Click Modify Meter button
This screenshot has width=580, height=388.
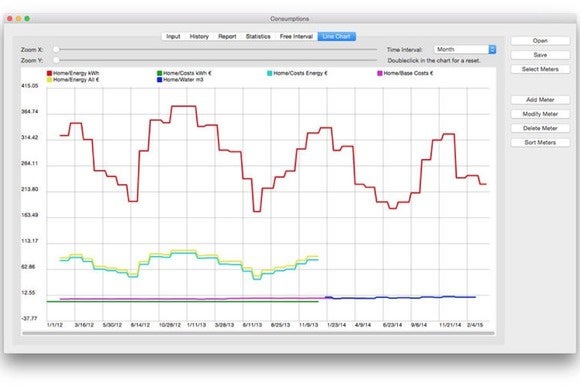[540, 114]
